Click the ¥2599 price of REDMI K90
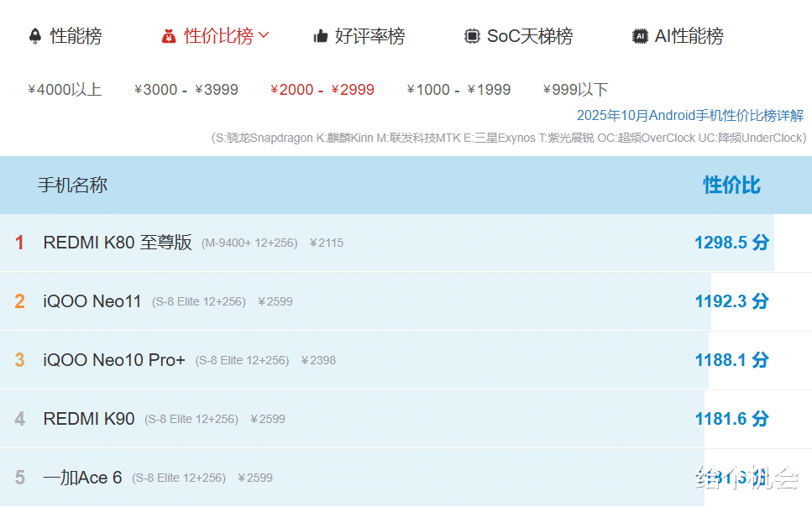The image size is (812, 507). [268, 419]
